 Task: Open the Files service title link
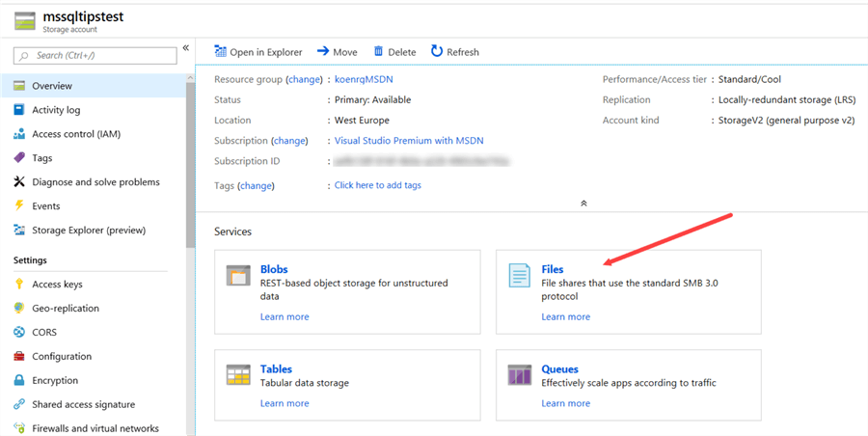(x=553, y=269)
